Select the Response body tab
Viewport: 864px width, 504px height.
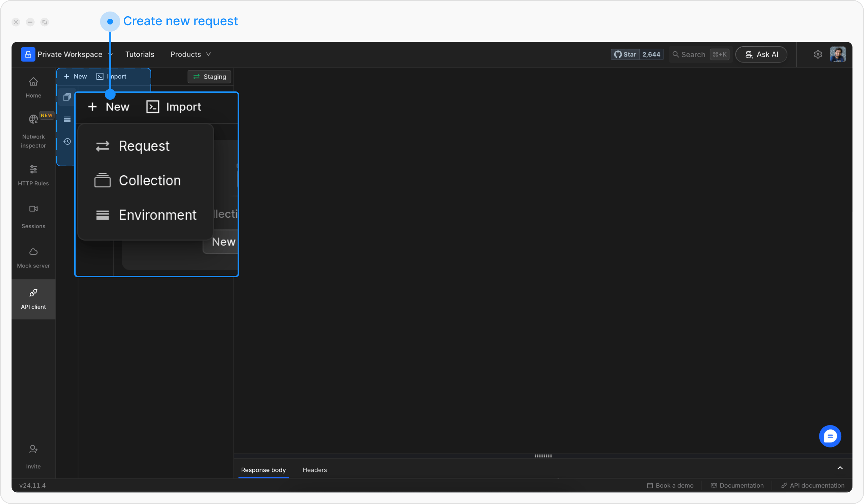pos(262,470)
